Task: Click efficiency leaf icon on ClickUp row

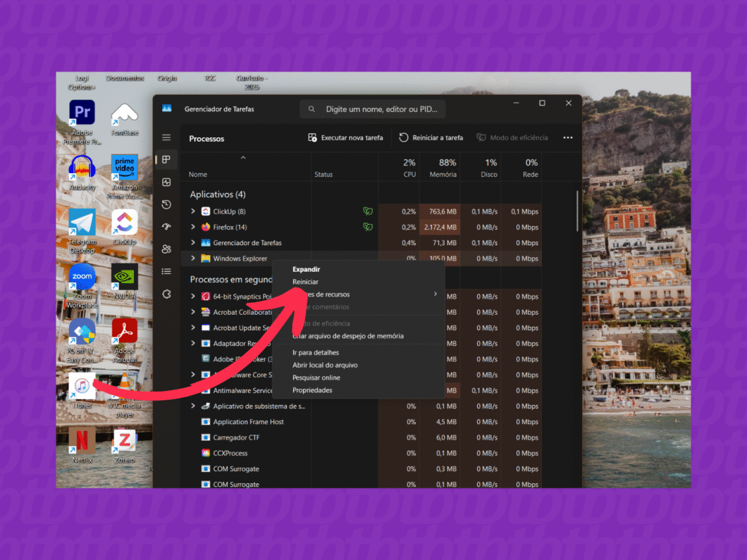Action: click(368, 211)
